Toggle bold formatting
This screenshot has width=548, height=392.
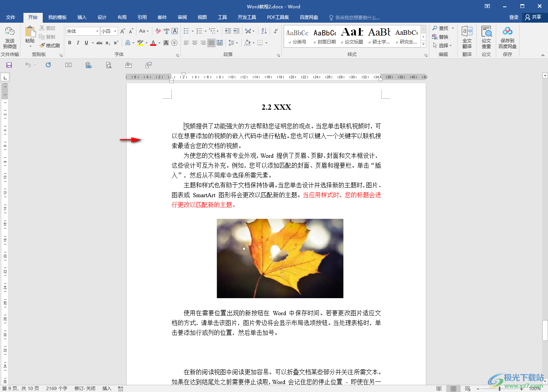point(70,43)
